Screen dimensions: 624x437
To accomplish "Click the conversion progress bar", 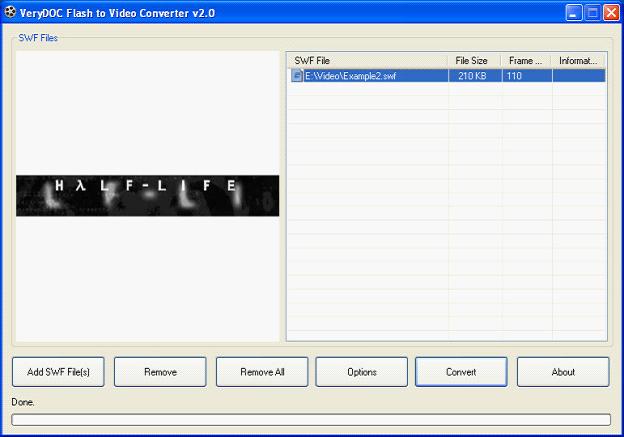I will [x=311, y=419].
